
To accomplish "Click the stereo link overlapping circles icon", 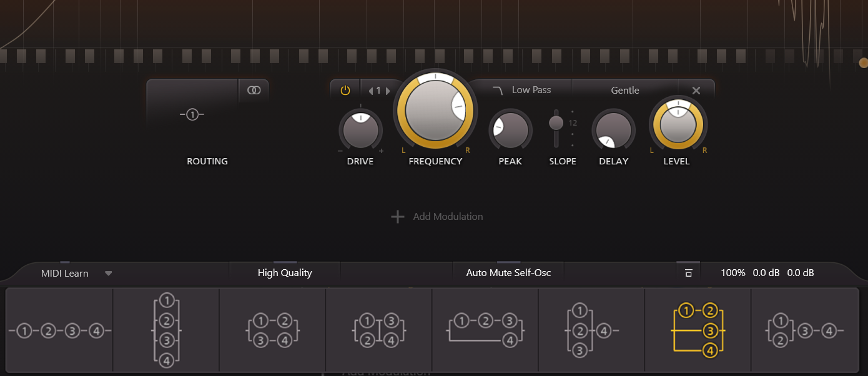I will 254,91.
